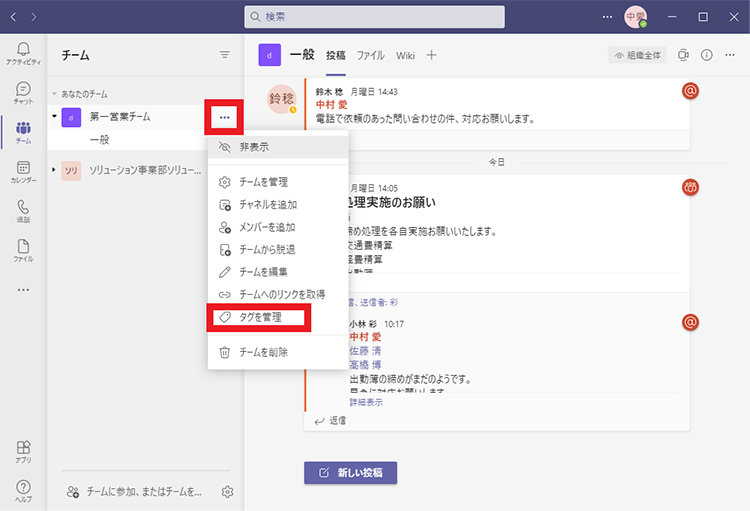The image size is (750, 511).
Task: Click the 一般 channel avatar in header
Action: tap(269, 55)
